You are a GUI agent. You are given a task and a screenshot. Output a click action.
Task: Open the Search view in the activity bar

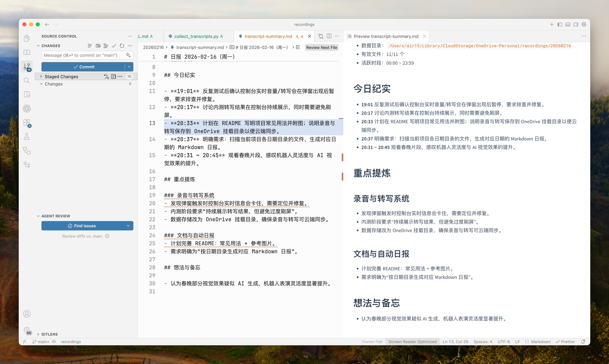coord(27,80)
